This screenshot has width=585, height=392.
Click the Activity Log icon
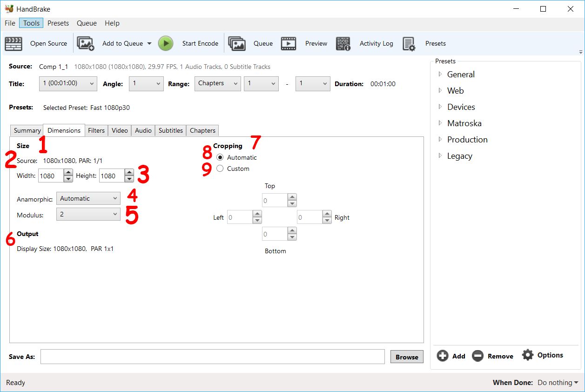343,44
